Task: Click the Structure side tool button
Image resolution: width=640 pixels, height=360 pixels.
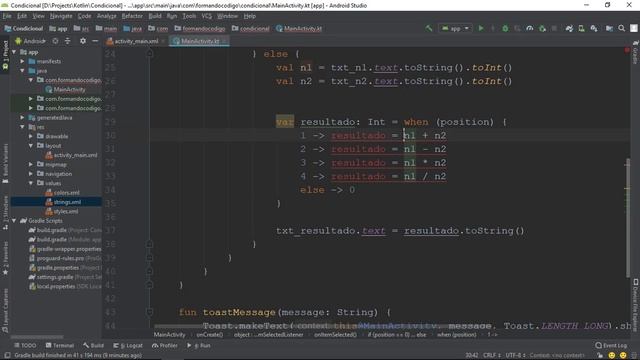Action: click(5, 213)
